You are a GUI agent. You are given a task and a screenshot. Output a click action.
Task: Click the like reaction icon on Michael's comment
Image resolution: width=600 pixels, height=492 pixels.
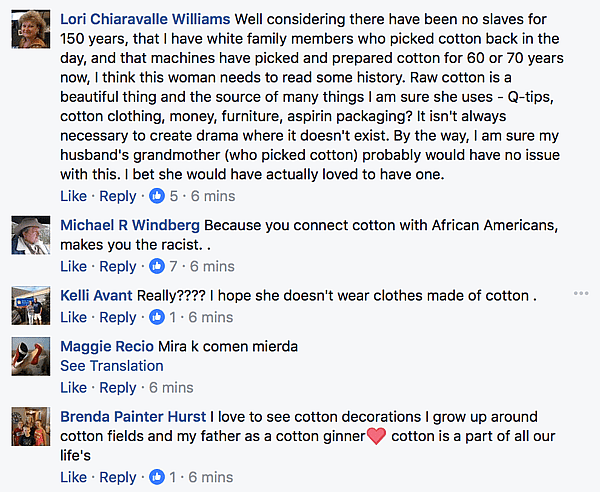[157, 266]
